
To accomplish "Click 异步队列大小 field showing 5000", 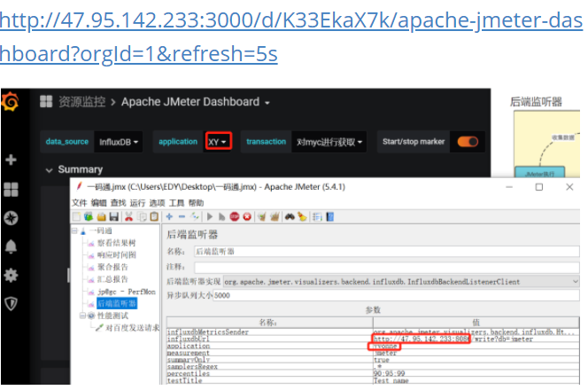I will pos(397,295).
